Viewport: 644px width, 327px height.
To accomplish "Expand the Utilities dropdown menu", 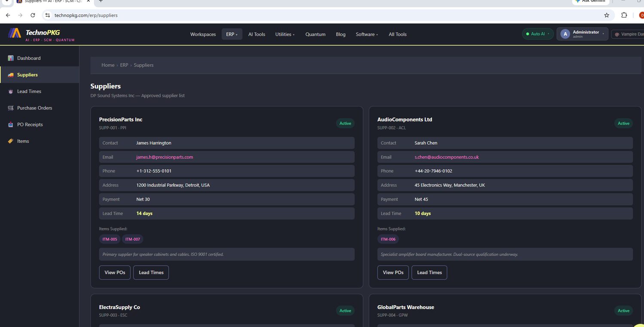I will point(285,34).
